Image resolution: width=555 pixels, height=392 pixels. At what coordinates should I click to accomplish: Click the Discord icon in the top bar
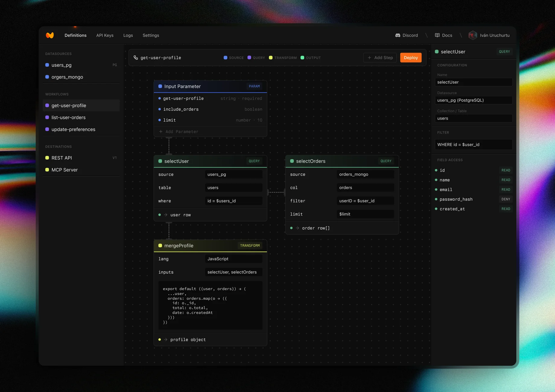click(x=398, y=35)
